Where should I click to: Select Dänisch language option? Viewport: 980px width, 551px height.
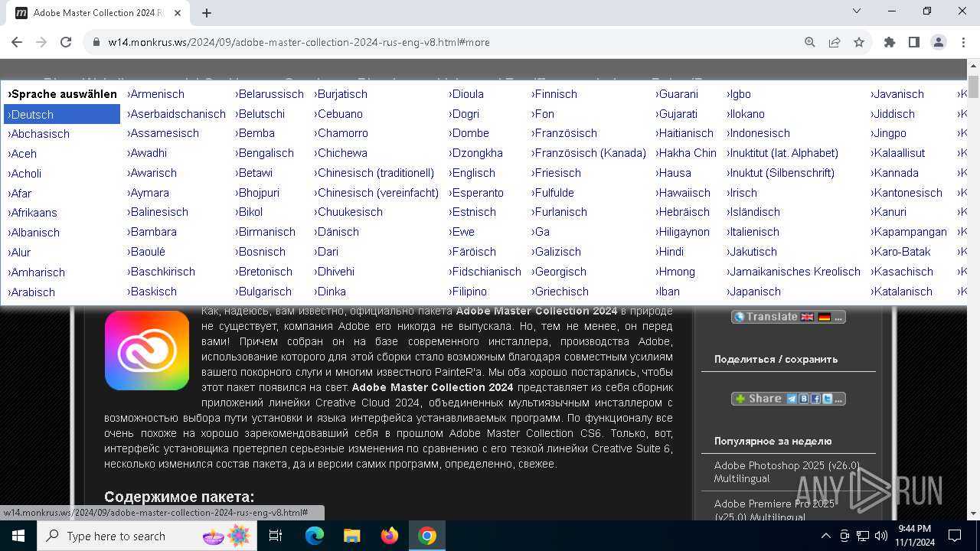click(336, 232)
